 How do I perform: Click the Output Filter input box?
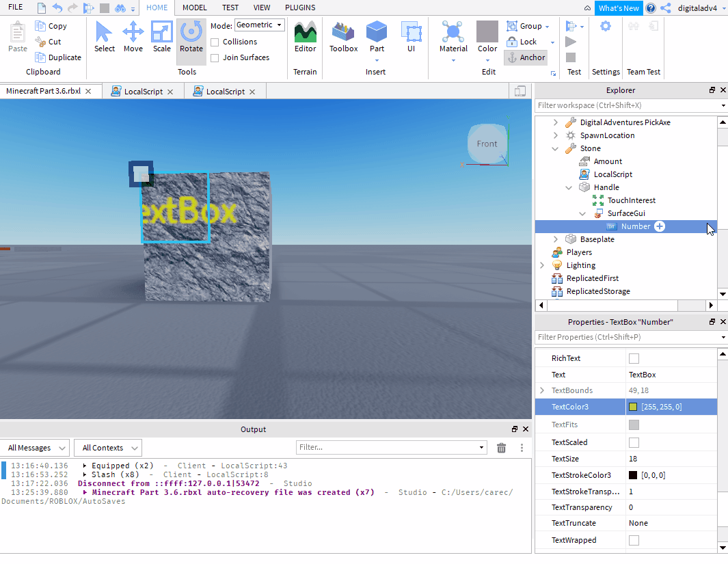[x=387, y=448]
